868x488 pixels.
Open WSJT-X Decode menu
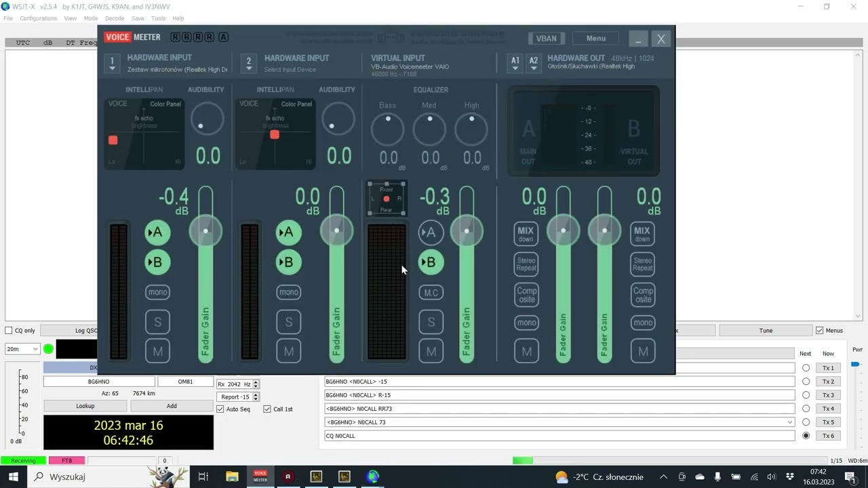(115, 18)
